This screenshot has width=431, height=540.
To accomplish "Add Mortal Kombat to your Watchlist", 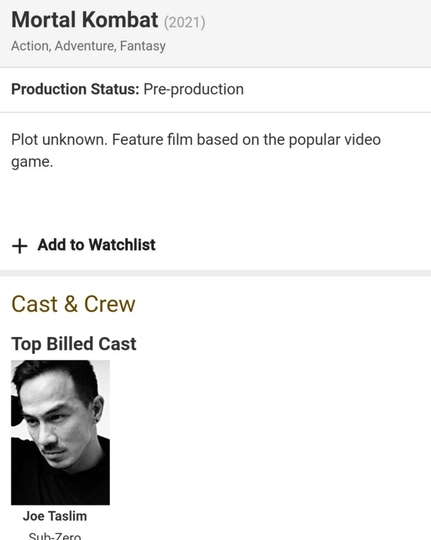I will (83, 245).
